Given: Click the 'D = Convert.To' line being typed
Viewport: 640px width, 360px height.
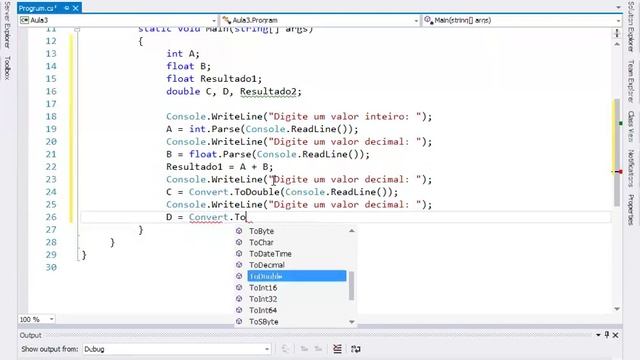Looking at the screenshot, I should click(207, 217).
